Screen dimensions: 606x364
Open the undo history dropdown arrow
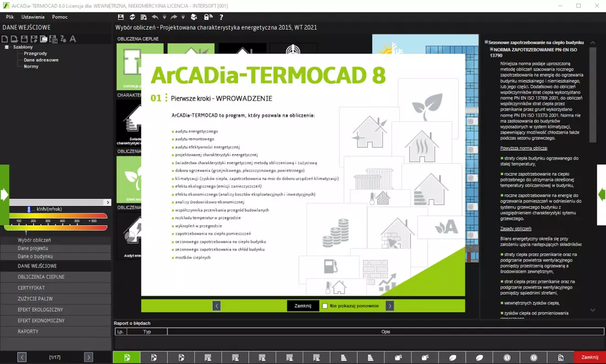(x=164, y=17)
